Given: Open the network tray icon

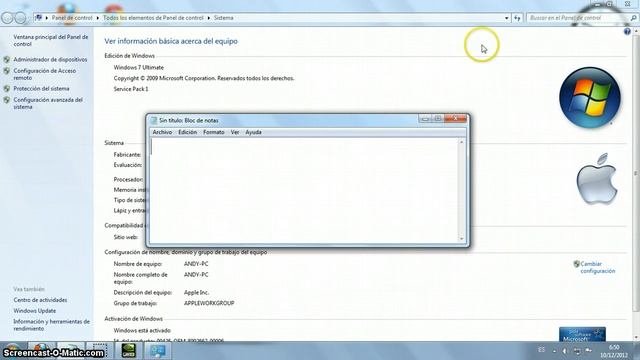Looking at the screenshot, I should click(x=577, y=351).
